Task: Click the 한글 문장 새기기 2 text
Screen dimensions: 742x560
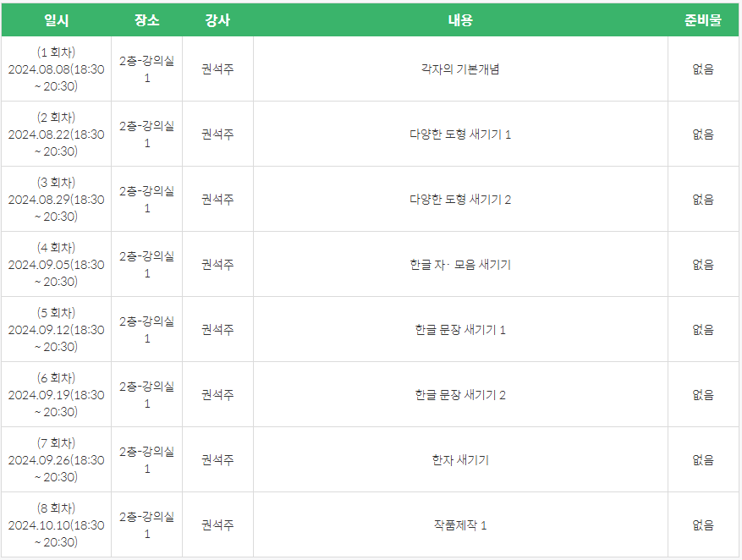Action: point(460,395)
